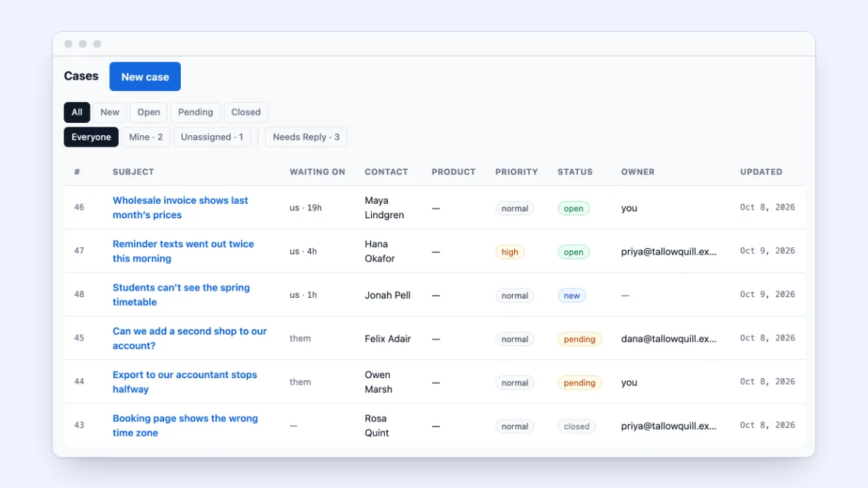
Task: Click the Owner column header
Action: pyautogui.click(x=638, y=172)
